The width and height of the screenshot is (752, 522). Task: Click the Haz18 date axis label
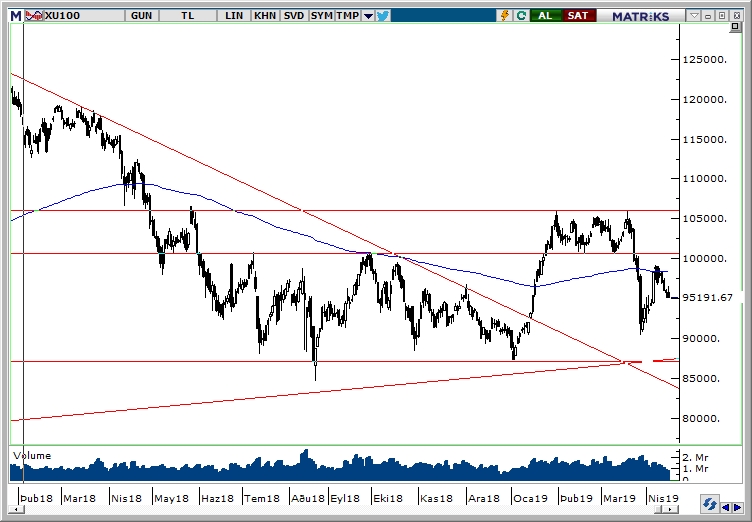[217, 498]
